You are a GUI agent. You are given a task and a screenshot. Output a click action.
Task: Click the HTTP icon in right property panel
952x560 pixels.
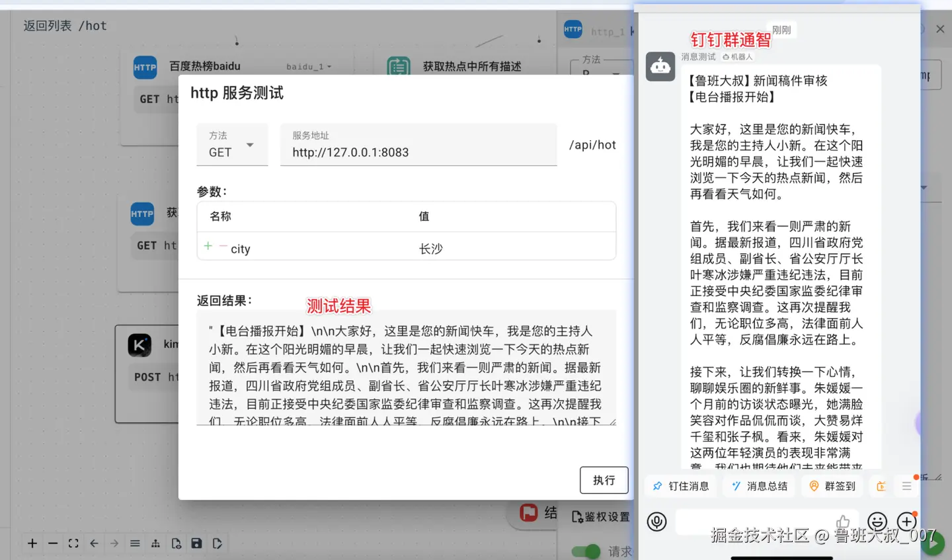pyautogui.click(x=573, y=29)
